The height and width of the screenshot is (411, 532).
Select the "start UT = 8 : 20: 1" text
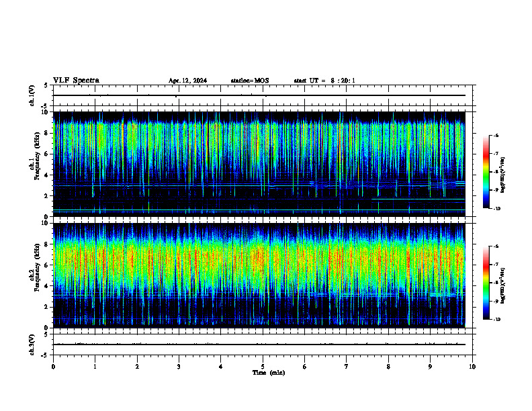(324, 81)
